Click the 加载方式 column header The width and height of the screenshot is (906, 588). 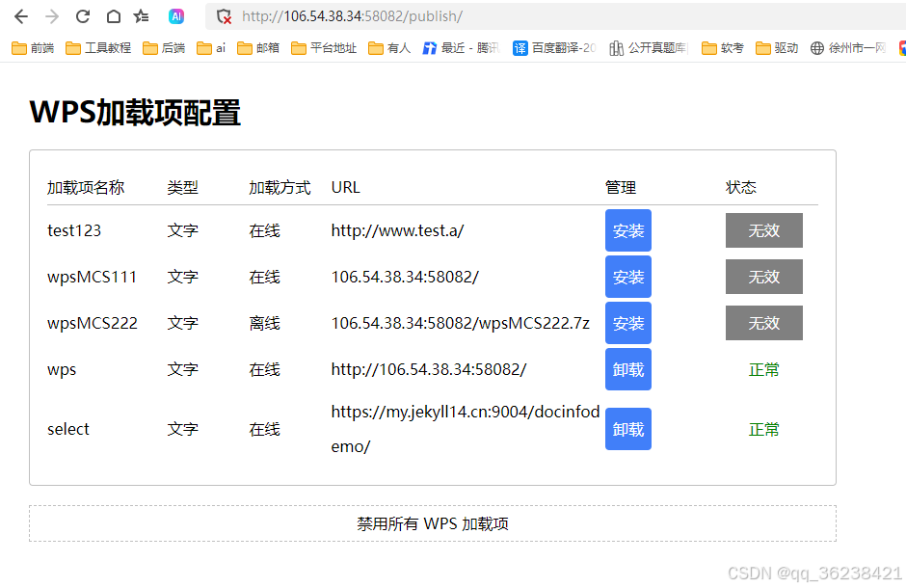(x=280, y=187)
